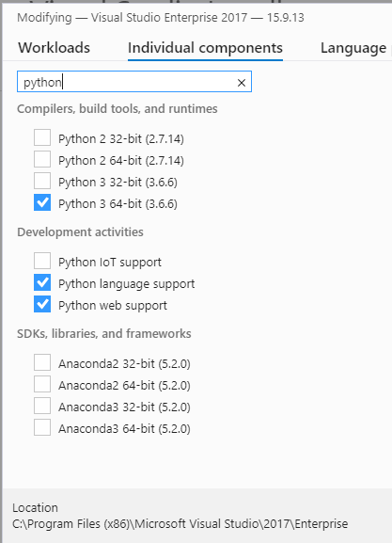Tick Anaconda2 64-bit (5.2.0)
Image resolution: width=392 pixels, height=543 pixels.
pyautogui.click(x=42, y=384)
